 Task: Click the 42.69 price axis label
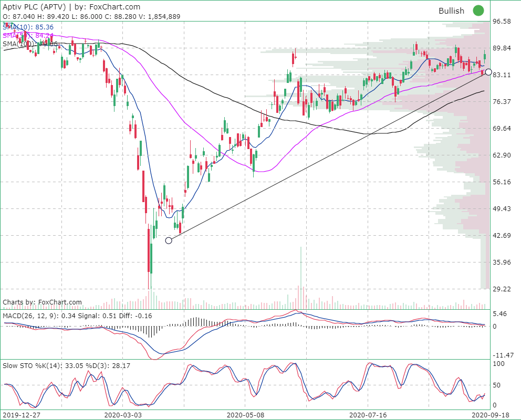pos(502,235)
